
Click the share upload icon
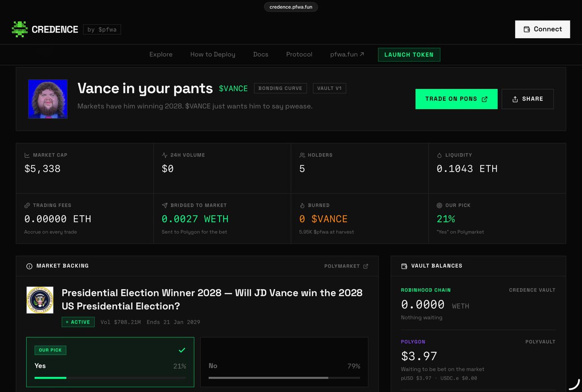[515, 99]
